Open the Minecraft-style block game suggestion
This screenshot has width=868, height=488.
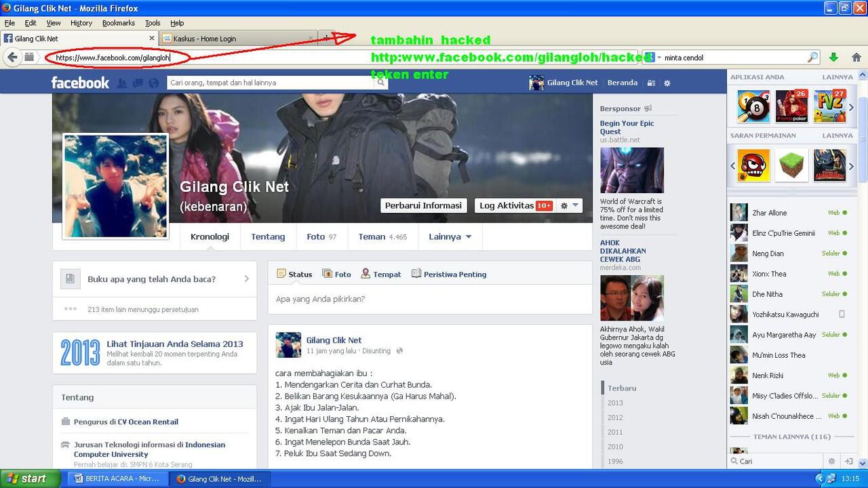pos(791,165)
